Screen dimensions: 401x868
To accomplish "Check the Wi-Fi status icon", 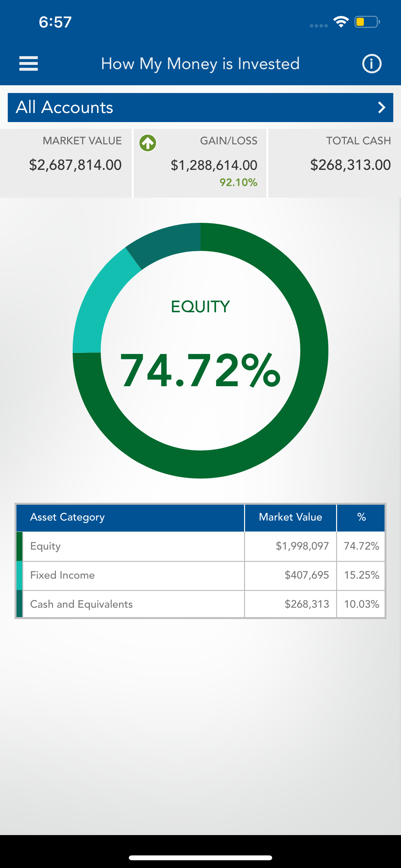I will pos(341,22).
